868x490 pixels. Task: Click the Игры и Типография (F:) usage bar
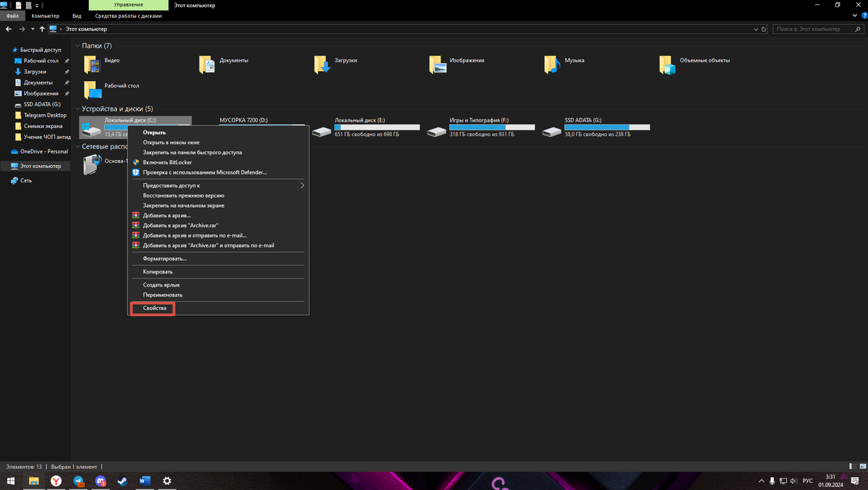click(492, 127)
